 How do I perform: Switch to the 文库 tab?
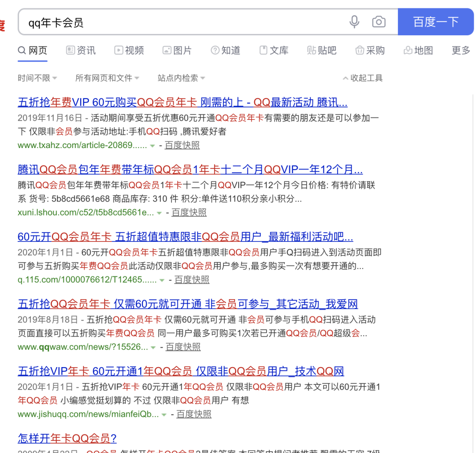click(x=274, y=50)
